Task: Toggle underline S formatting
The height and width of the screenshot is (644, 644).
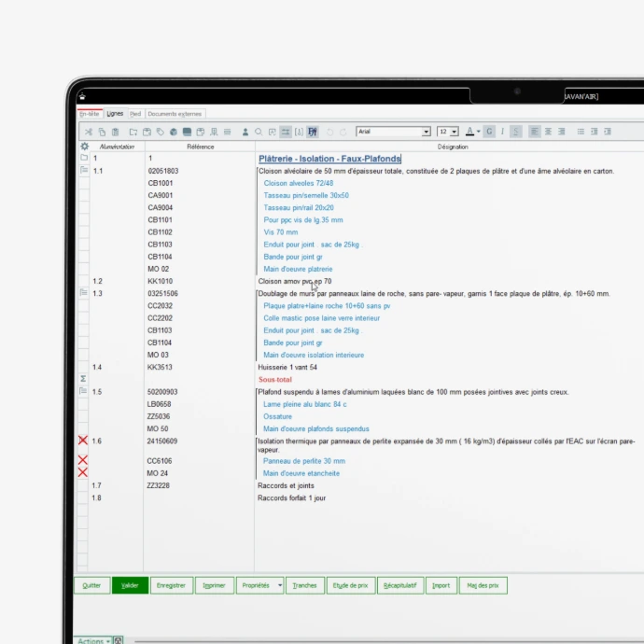Action: [516, 132]
